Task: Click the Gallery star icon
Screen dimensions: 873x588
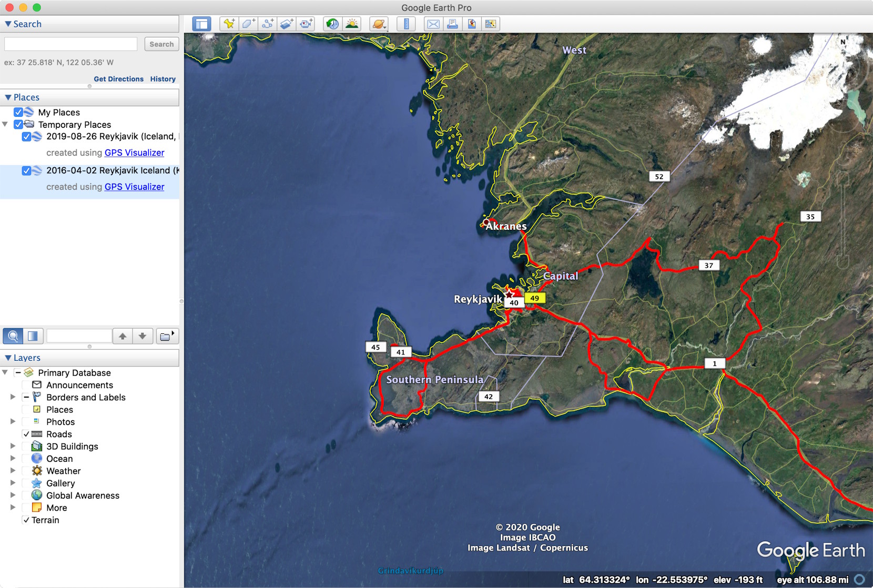Action: (37, 483)
